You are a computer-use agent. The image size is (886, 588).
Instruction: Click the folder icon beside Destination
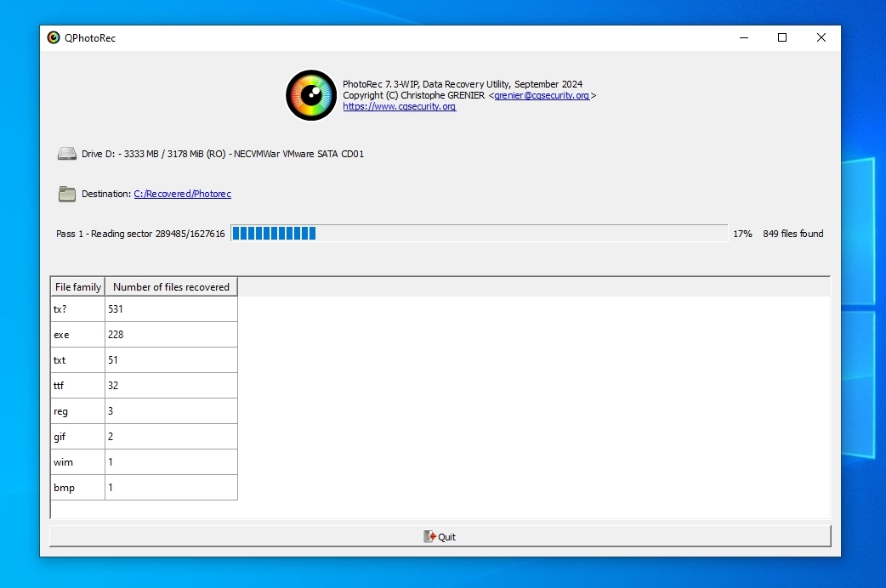(67, 194)
